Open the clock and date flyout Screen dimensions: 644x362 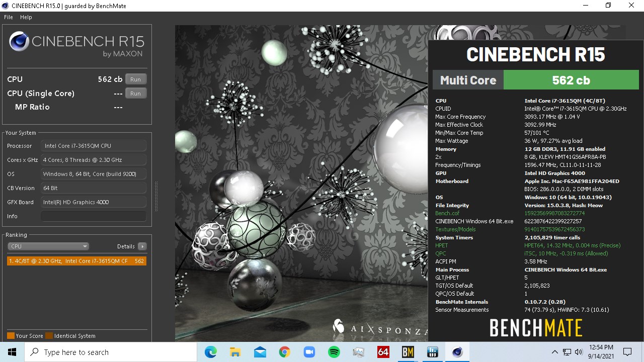[601, 352]
